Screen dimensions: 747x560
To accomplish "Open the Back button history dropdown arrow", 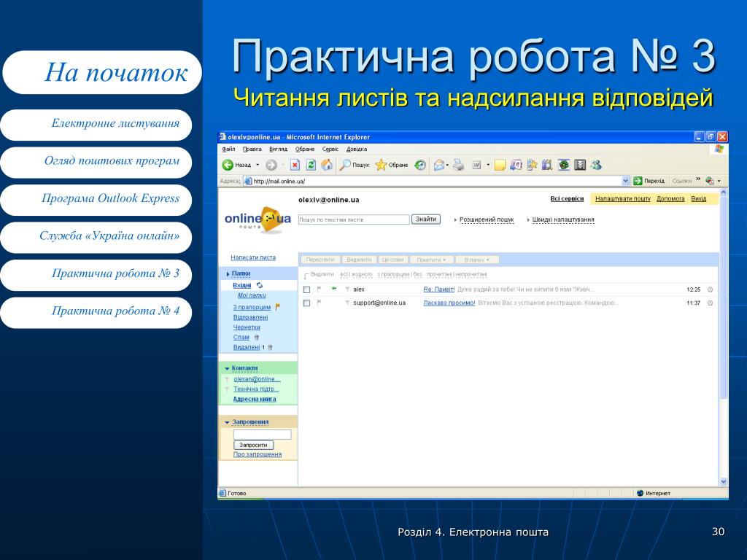I will [x=258, y=166].
